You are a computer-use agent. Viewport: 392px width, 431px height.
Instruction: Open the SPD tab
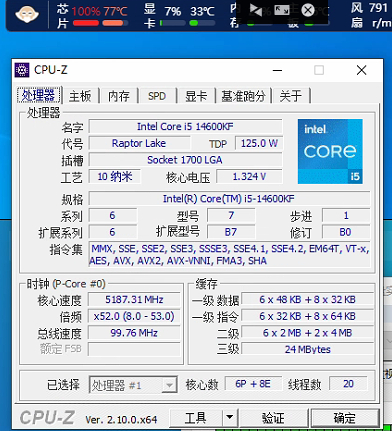tap(157, 96)
